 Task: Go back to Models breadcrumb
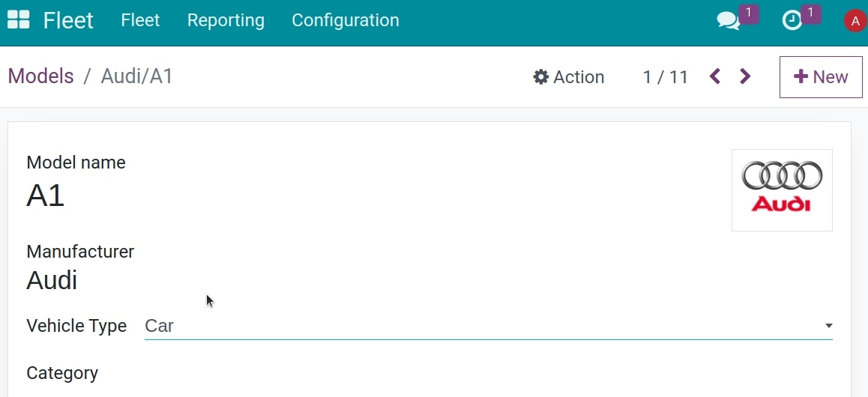pyautogui.click(x=41, y=76)
